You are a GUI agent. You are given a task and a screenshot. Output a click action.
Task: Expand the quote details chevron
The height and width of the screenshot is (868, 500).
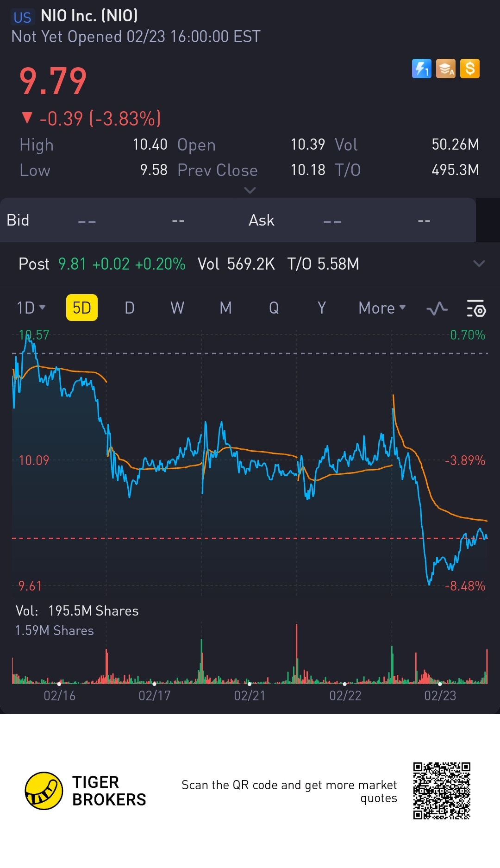tap(250, 190)
